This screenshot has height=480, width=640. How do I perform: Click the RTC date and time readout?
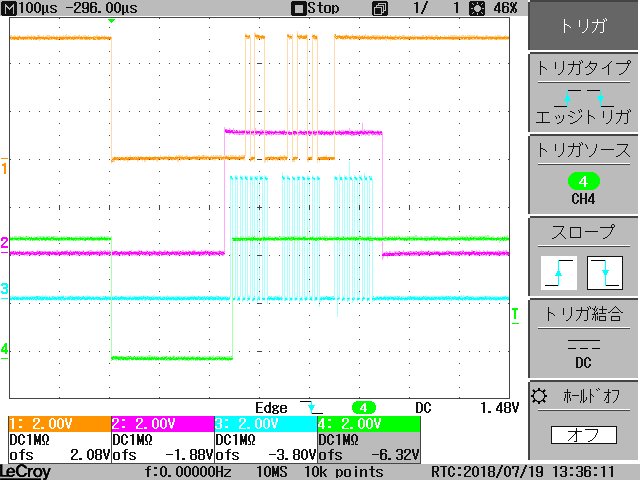[x=523, y=472]
